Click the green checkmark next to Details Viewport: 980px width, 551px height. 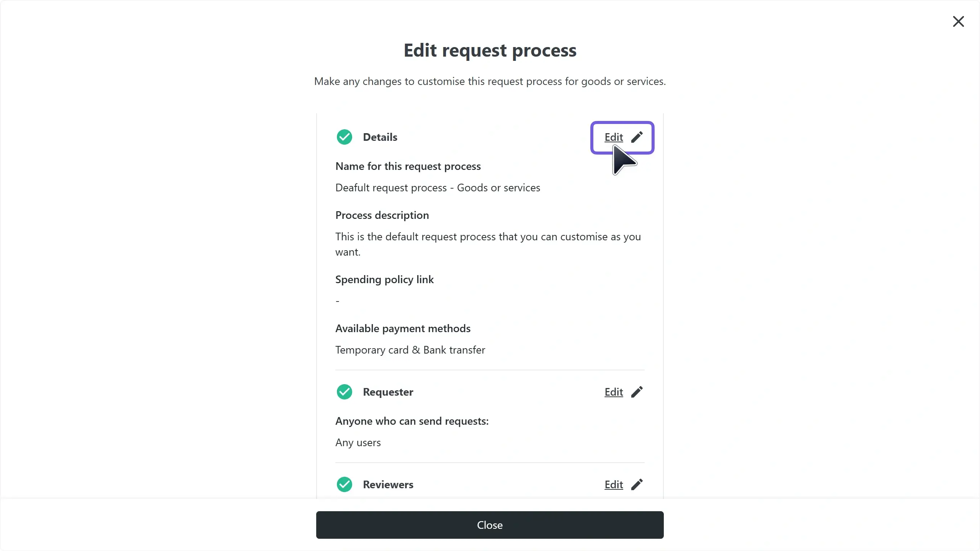(x=344, y=137)
